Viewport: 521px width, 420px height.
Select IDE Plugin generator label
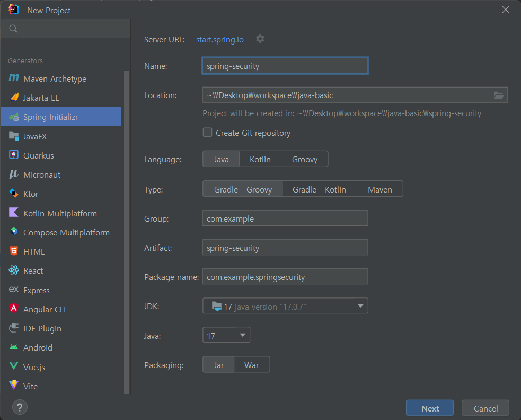(42, 328)
